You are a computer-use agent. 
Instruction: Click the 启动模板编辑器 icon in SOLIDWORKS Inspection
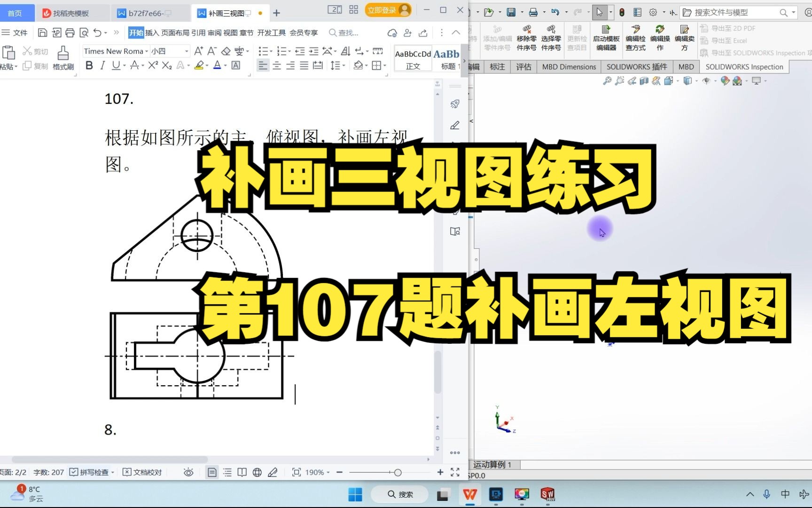606,38
